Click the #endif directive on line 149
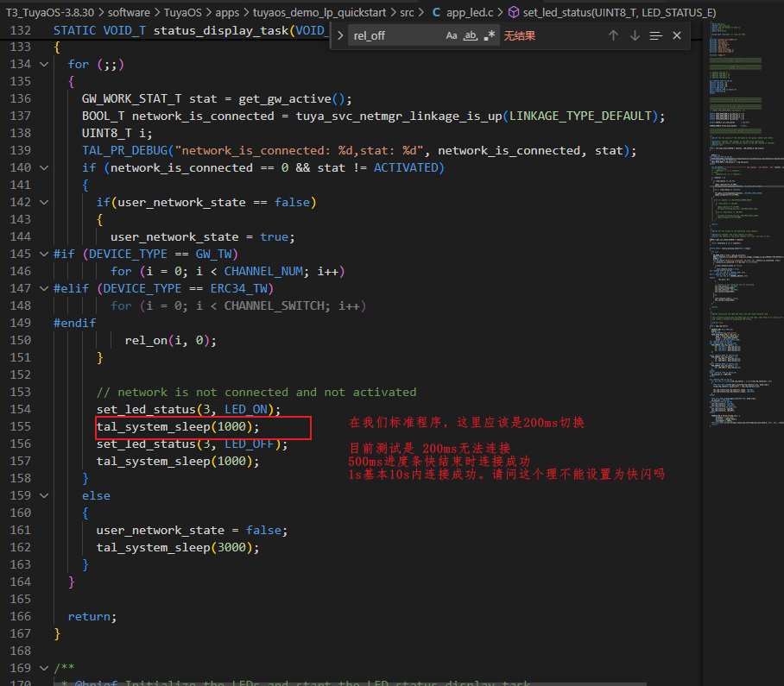 (x=74, y=323)
